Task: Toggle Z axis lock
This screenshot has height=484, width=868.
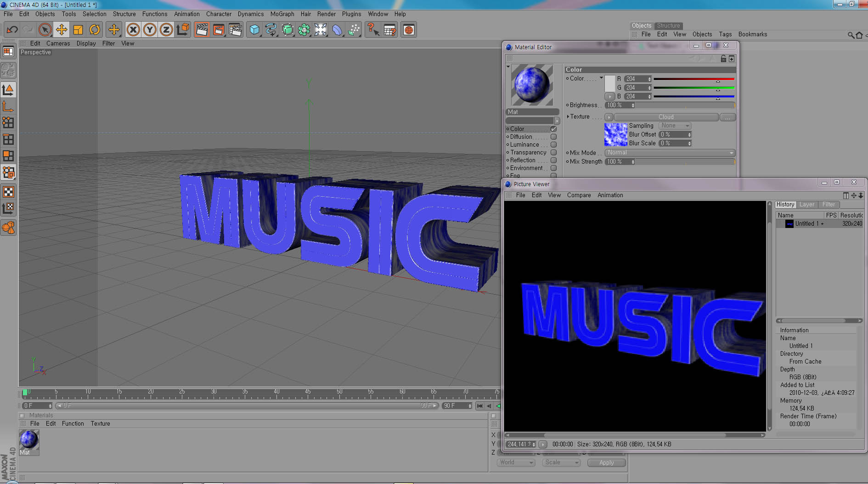Action: point(166,30)
